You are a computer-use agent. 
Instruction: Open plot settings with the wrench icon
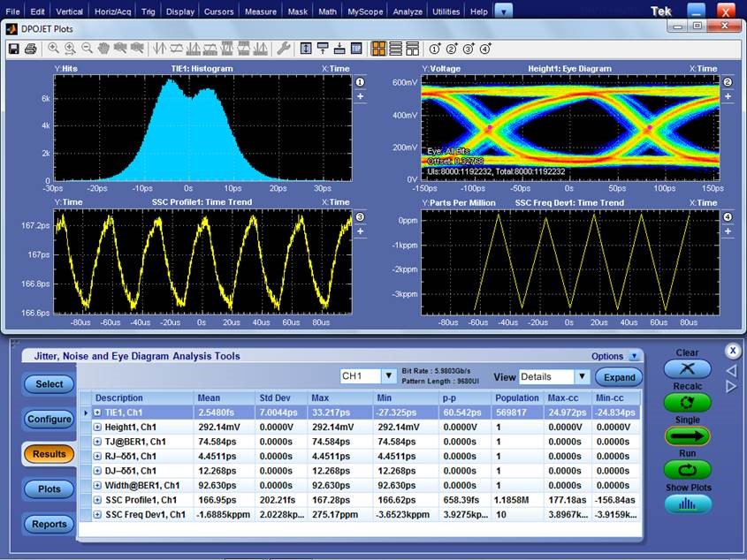[283, 49]
